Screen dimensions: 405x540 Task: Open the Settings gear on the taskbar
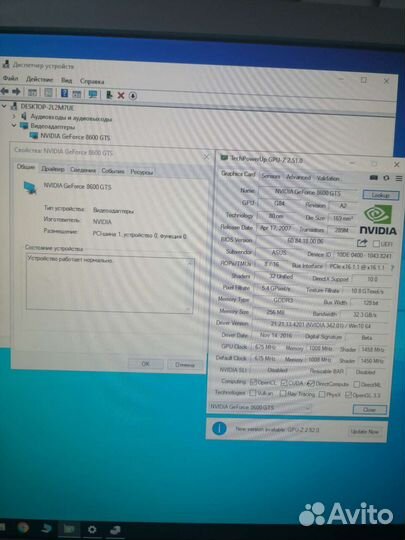pos(92,529)
